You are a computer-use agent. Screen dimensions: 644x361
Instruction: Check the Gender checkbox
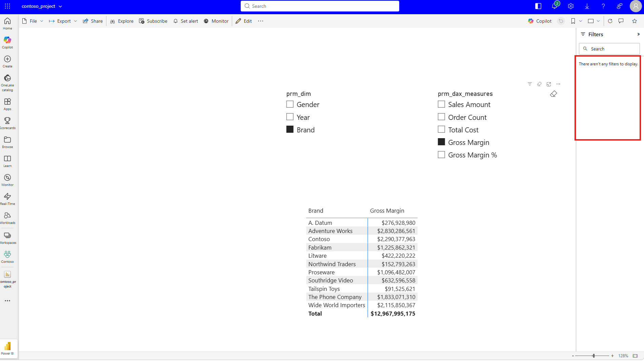tap(290, 104)
